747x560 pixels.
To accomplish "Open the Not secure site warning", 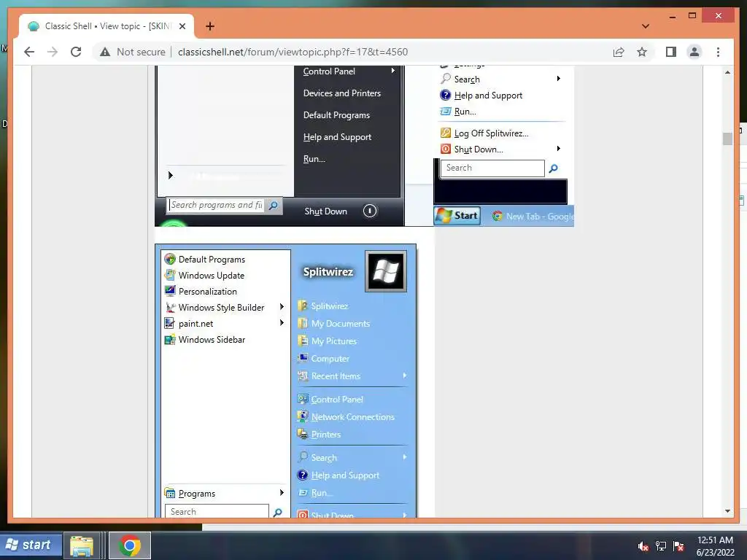I will (x=133, y=52).
